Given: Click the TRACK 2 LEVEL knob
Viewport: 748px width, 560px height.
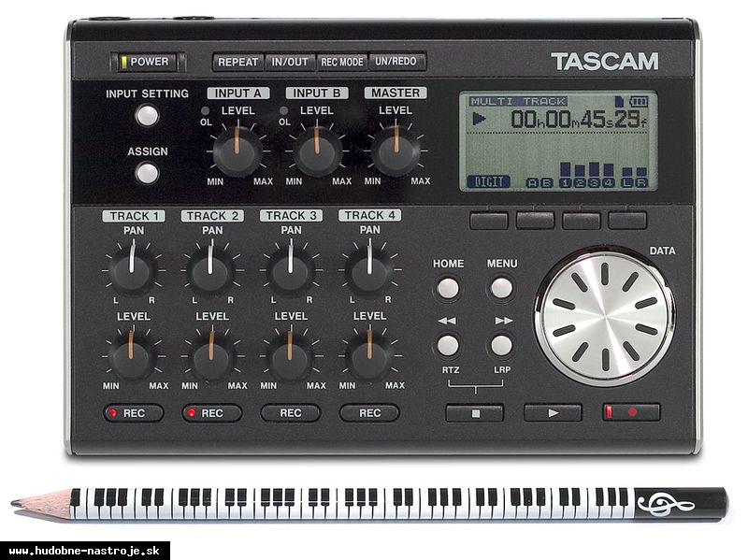Looking at the screenshot, I should click(x=211, y=356).
